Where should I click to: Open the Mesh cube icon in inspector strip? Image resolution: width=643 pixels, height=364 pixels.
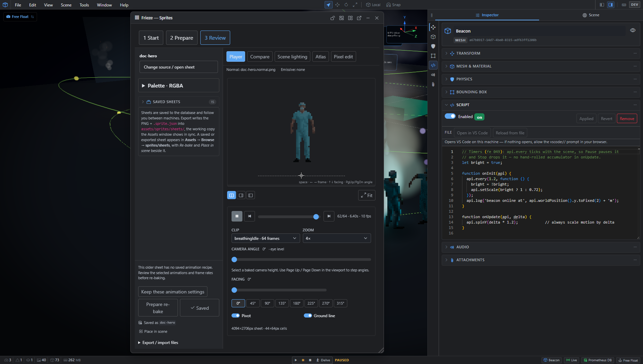(433, 37)
